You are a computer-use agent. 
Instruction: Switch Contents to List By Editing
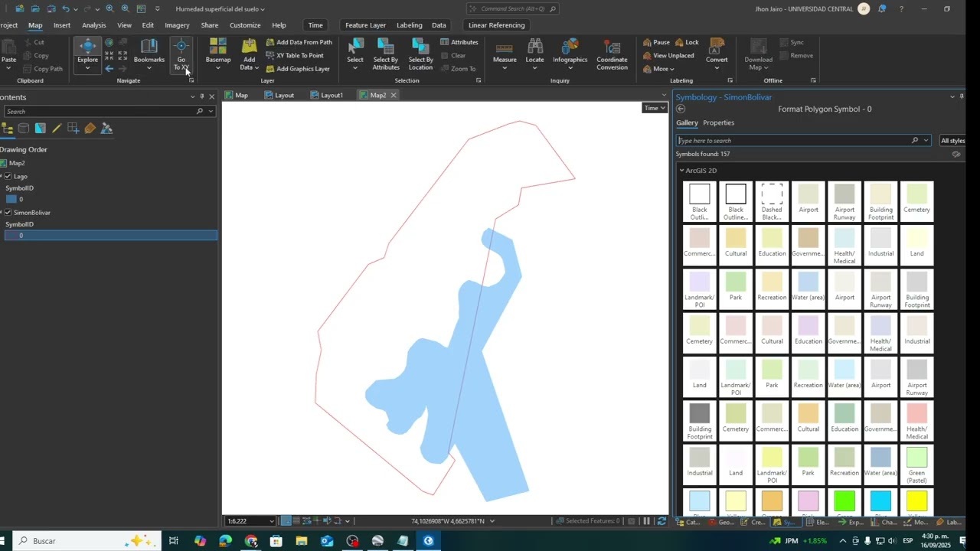[x=57, y=129]
